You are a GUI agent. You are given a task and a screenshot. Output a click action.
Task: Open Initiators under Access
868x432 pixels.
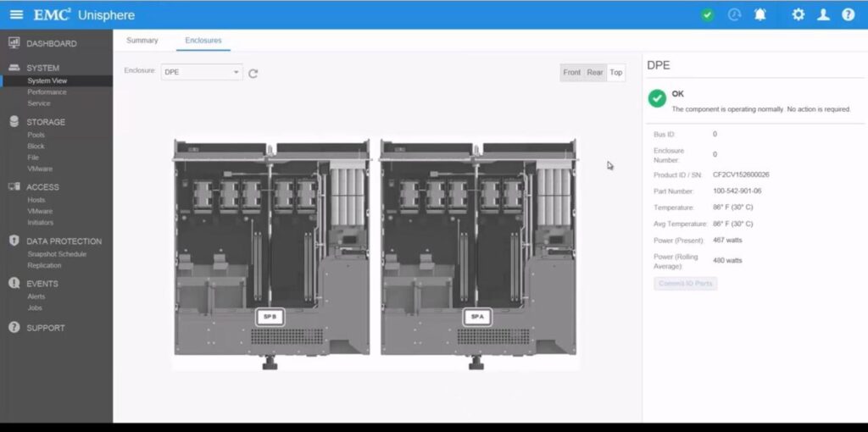coord(41,223)
